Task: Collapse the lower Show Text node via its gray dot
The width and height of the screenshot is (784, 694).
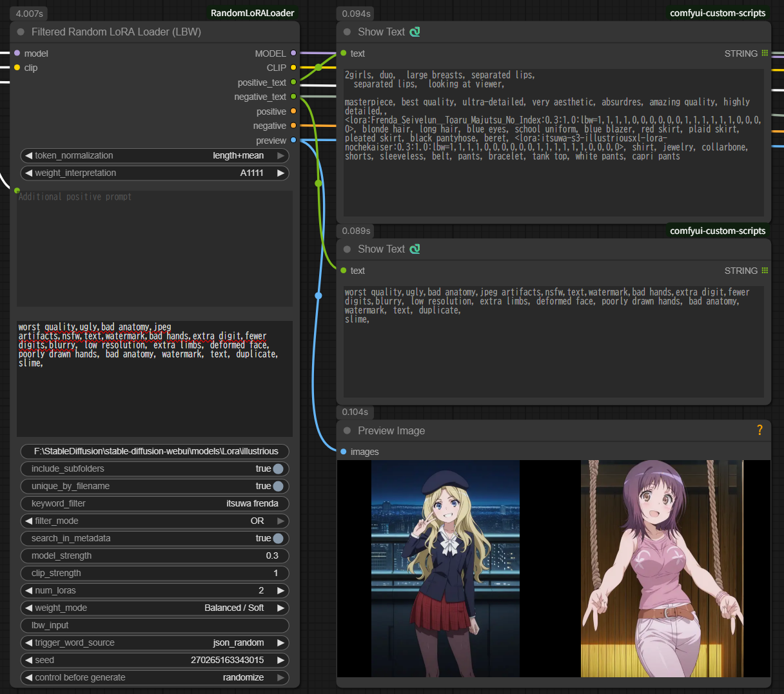Action: (x=347, y=249)
